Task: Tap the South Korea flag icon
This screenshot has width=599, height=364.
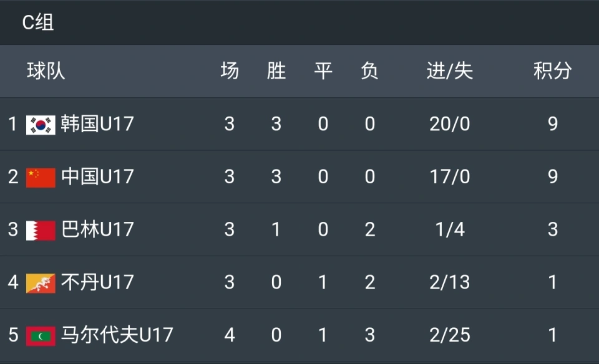Action: point(41,125)
